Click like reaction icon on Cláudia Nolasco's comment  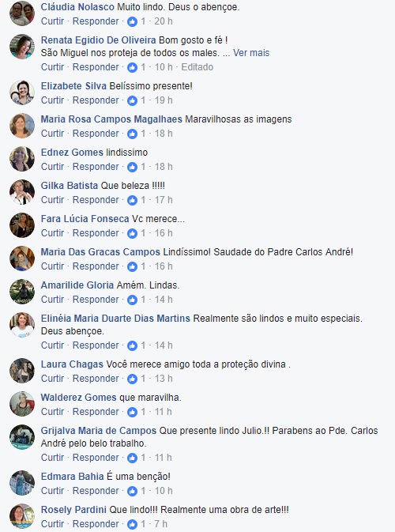coord(132,21)
